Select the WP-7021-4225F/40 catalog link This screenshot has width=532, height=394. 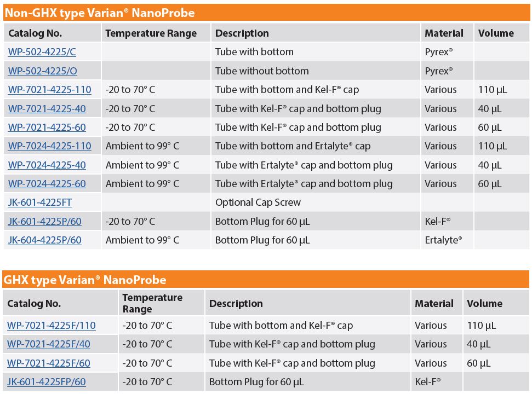[x=49, y=344]
